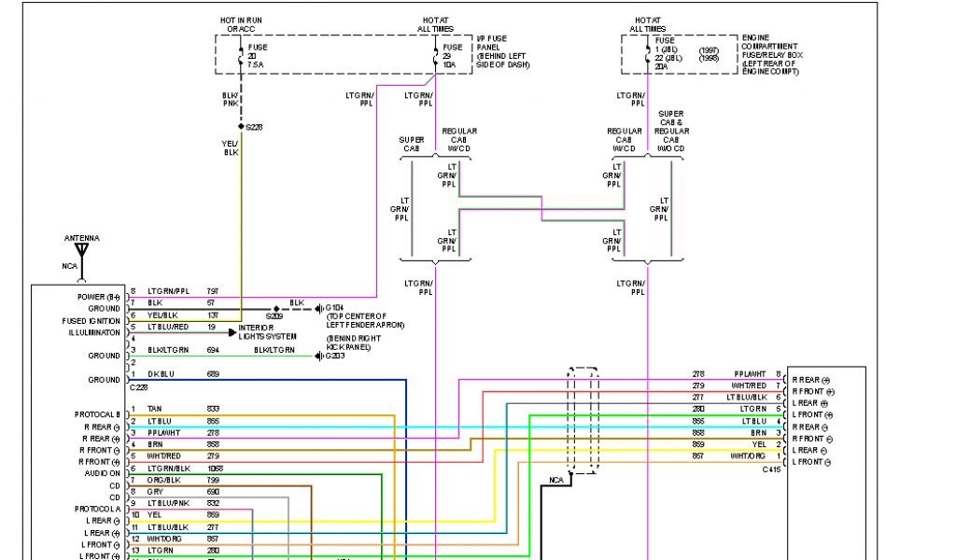Viewport: 956px width, 560px height.
Task: Select the C228 connector label
Action: click(x=138, y=387)
